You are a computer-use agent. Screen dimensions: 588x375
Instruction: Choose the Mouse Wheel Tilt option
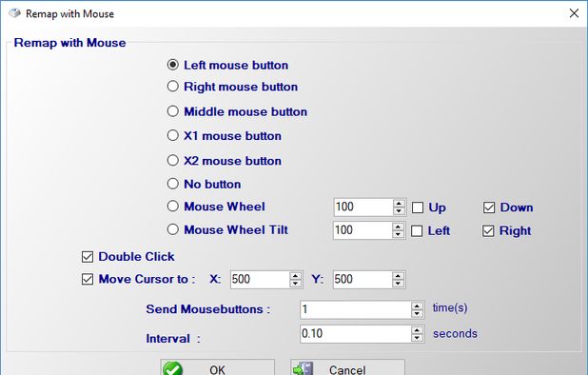tap(172, 229)
